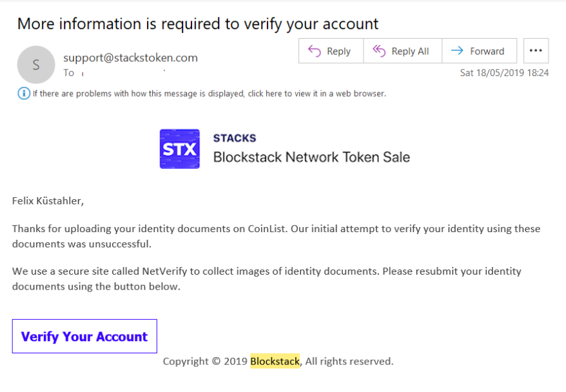
Task: Click the STACKS brand text
Action: (234, 138)
